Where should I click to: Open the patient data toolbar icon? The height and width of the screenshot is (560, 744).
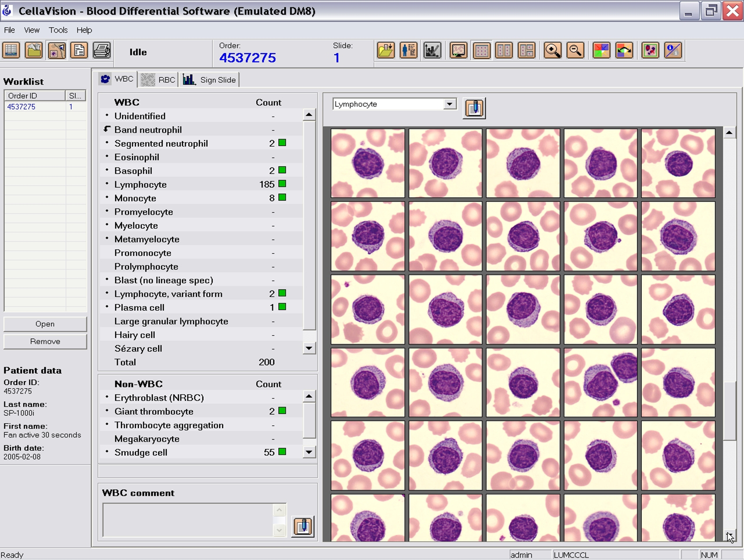(x=409, y=51)
